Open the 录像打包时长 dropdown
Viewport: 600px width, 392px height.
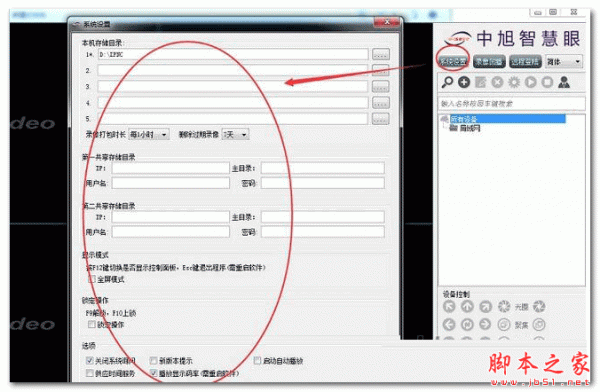pos(148,134)
